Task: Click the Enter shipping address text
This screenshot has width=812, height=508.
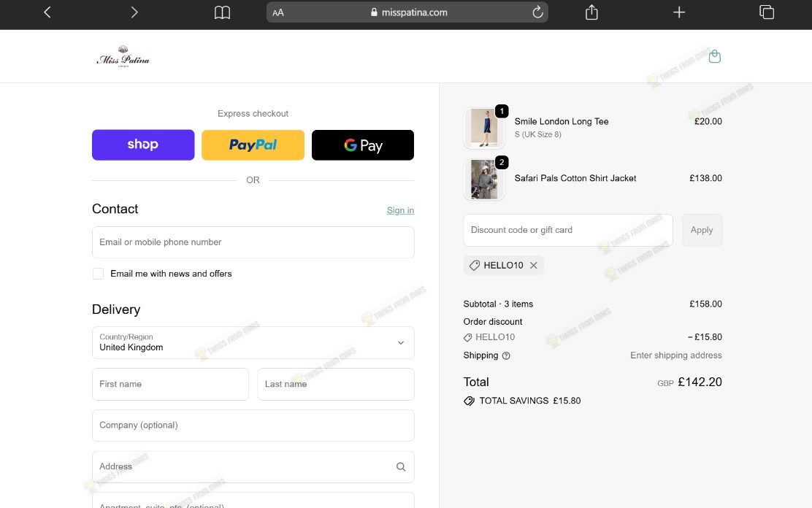Action: 675,355
